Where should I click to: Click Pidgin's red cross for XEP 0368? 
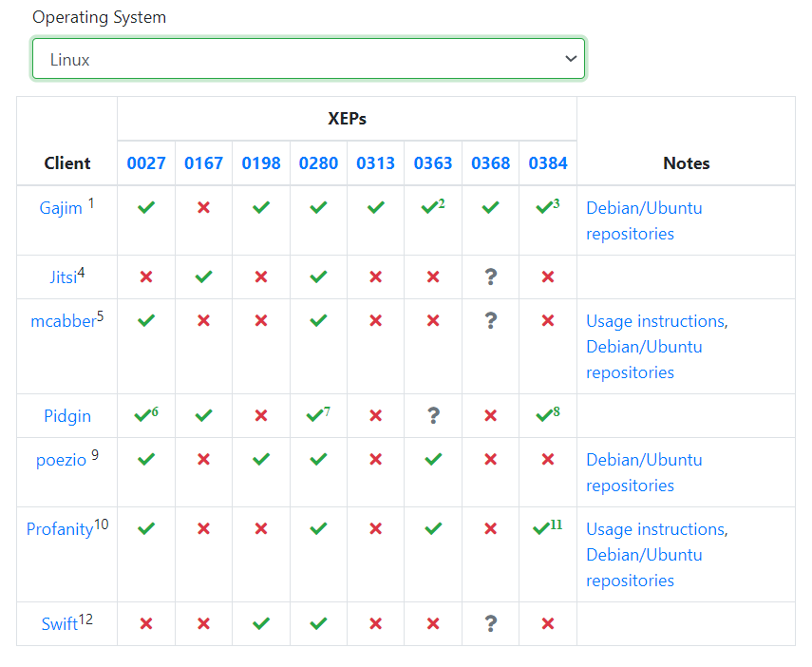[490, 415]
